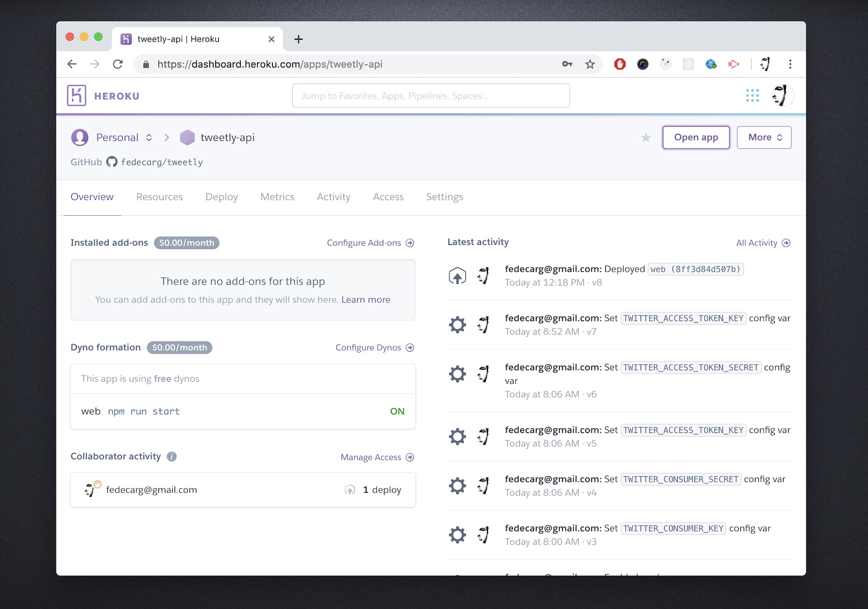Click the gear icon for the v7 activity
This screenshot has height=609, width=868.
pos(457,325)
